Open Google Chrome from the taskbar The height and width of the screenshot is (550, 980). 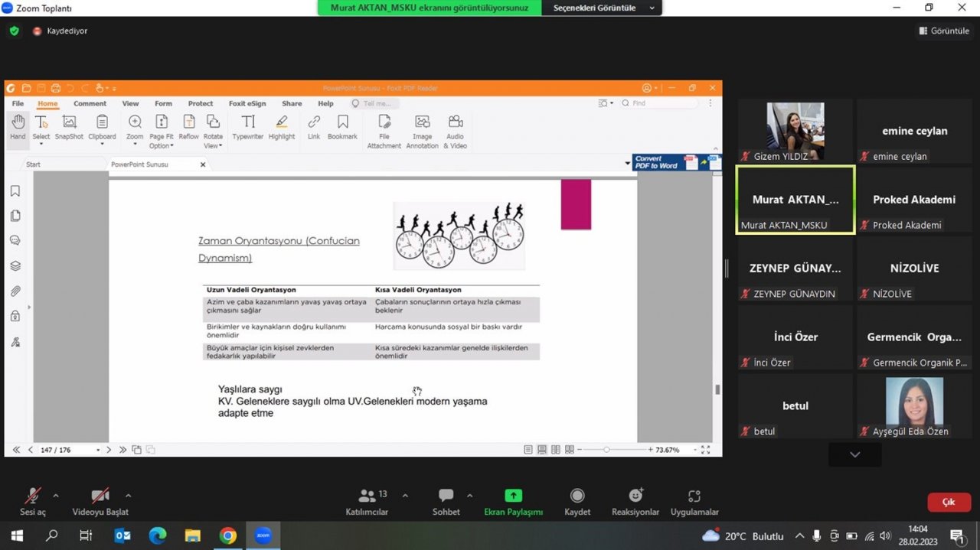[x=227, y=535]
